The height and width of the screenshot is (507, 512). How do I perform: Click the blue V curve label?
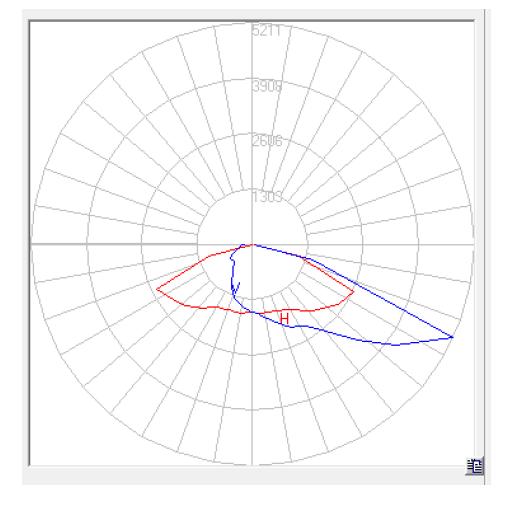[x=236, y=288]
